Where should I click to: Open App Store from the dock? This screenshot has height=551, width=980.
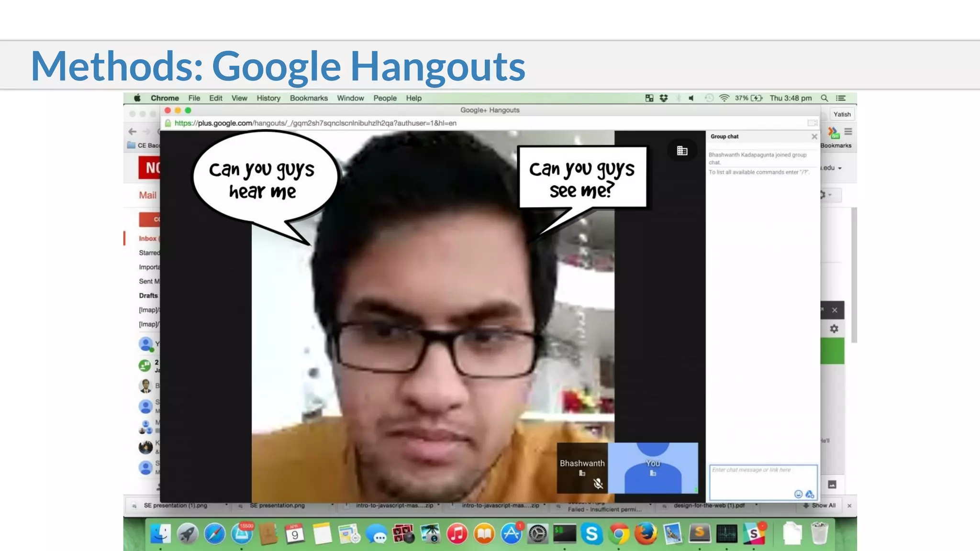[511, 534]
